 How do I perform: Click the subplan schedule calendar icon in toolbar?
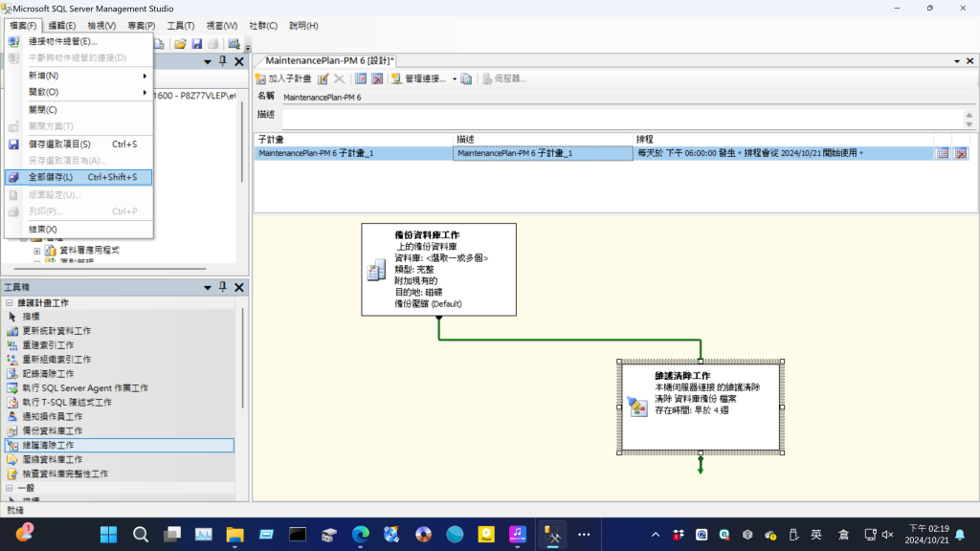(x=361, y=78)
